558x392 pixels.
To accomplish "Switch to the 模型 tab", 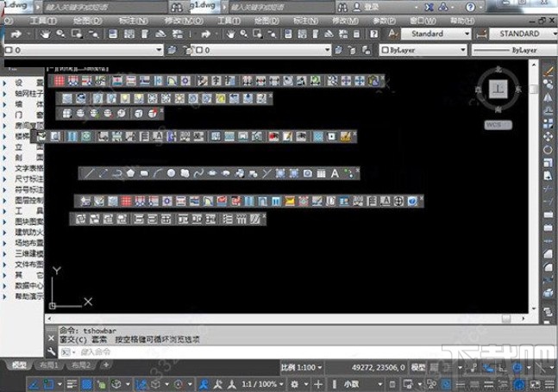I will (x=19, y=365).
